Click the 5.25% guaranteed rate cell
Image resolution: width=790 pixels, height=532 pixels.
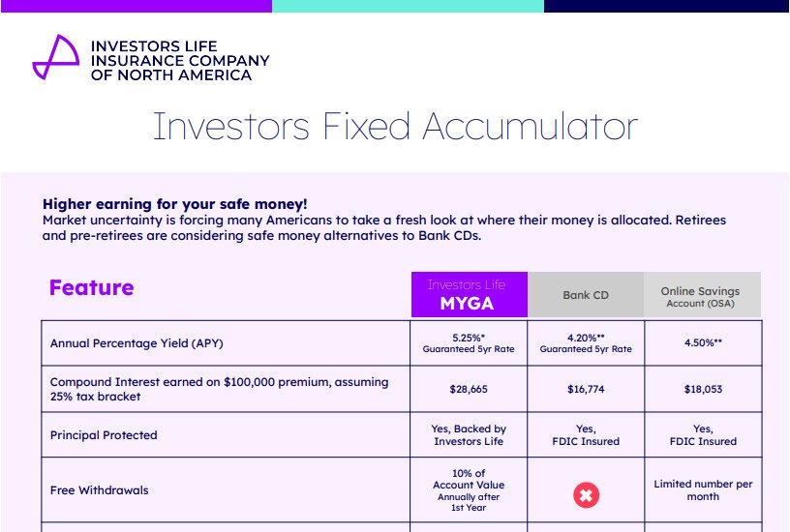click(469, 342)
